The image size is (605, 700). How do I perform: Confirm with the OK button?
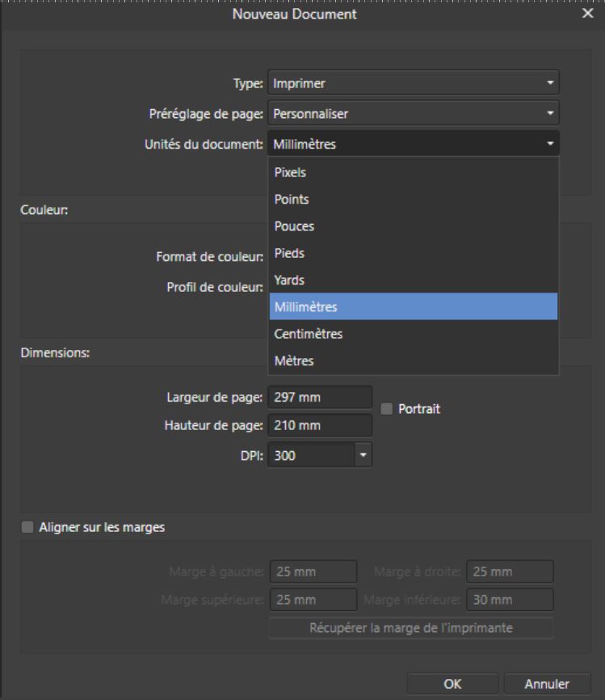[452, 684]
